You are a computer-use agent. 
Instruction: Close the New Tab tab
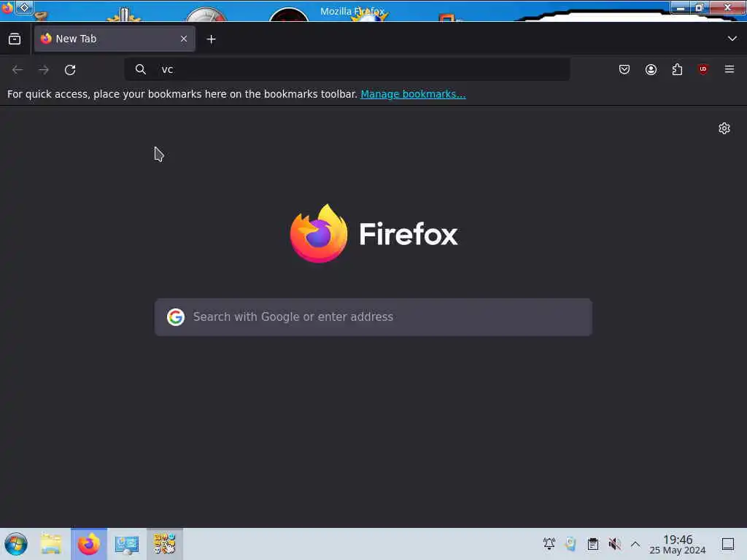[184, 39]
